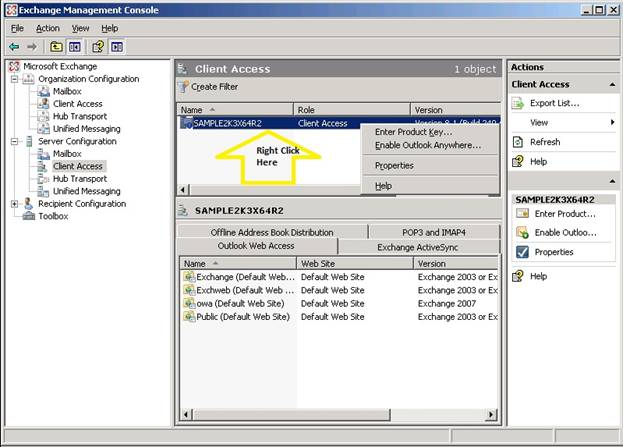Open the Action menu
623x447 pixels.
click(48, 28)
